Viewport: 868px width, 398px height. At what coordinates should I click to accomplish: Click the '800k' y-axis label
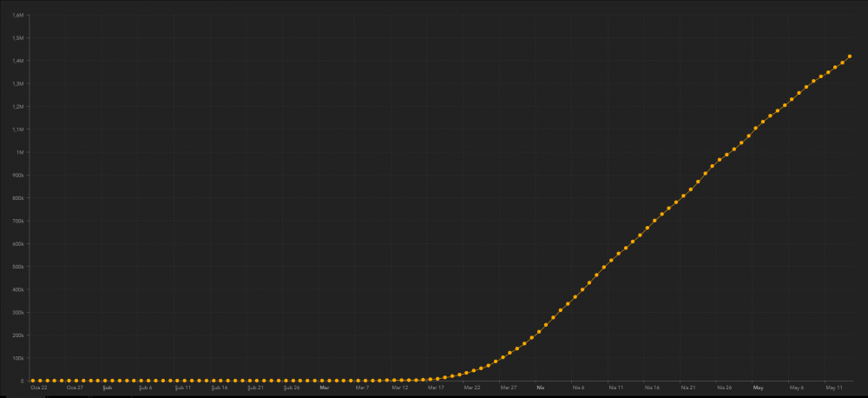pos(18,198)
